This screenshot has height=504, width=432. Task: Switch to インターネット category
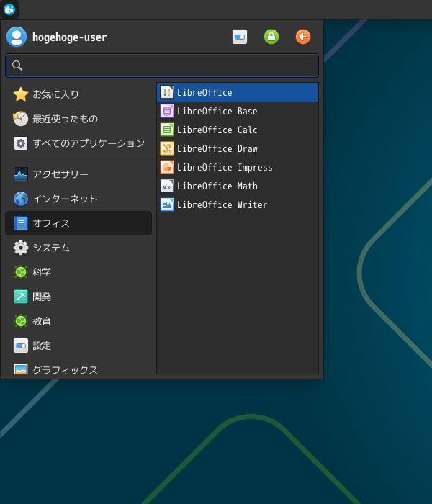[65, 199]
